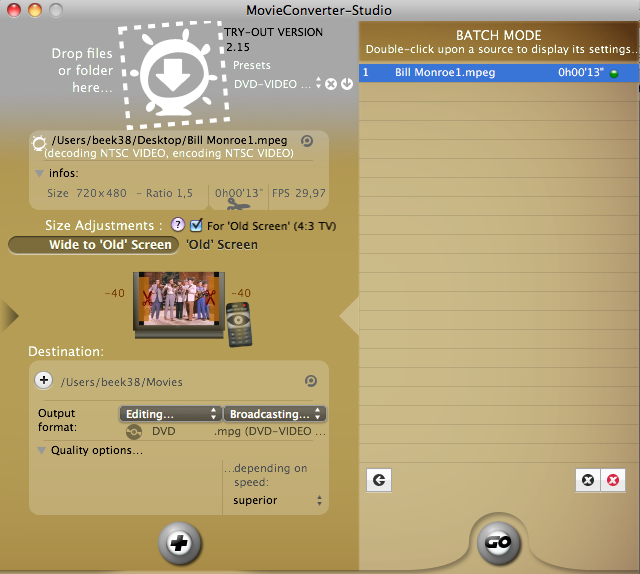The image size is (640, 574).
Task: Click the 0h00'13" duration in infos
Action: tap(239, 193)
